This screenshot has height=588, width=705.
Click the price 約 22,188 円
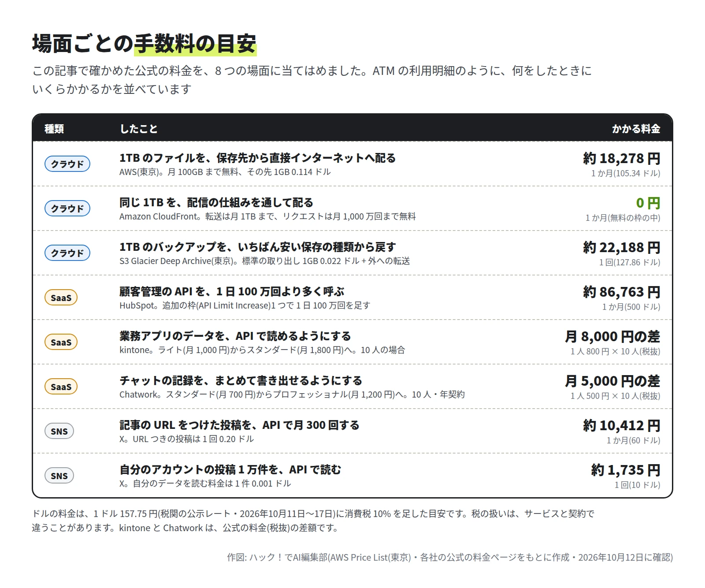point(621,247)
